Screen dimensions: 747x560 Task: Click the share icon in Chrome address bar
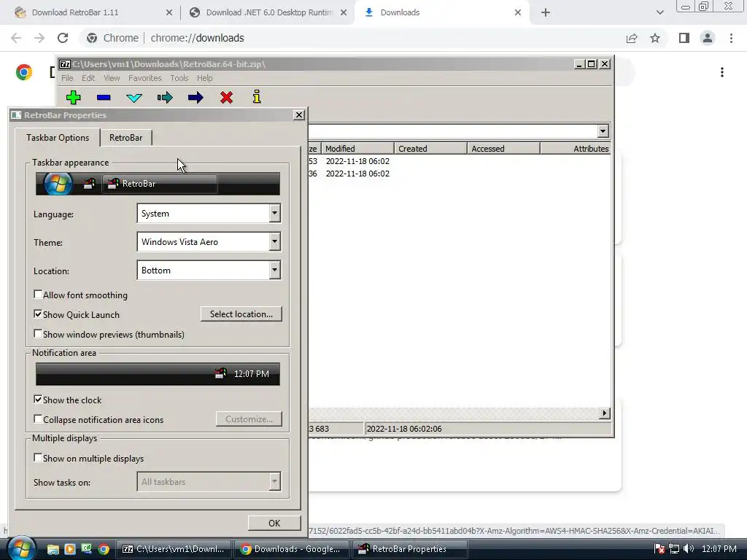click(632, 38)
